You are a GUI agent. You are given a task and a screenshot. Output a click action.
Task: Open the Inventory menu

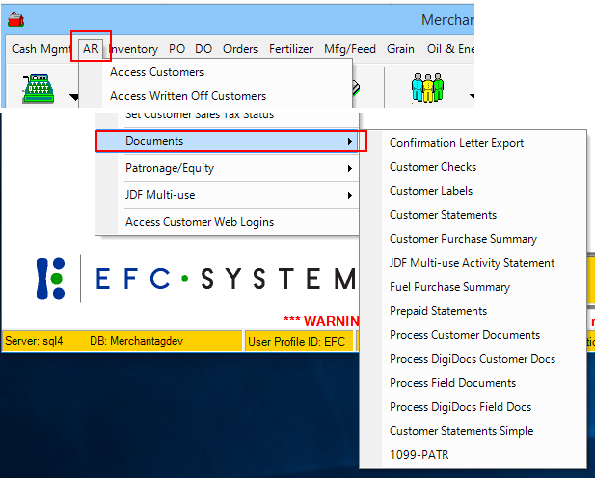(133, 48)
